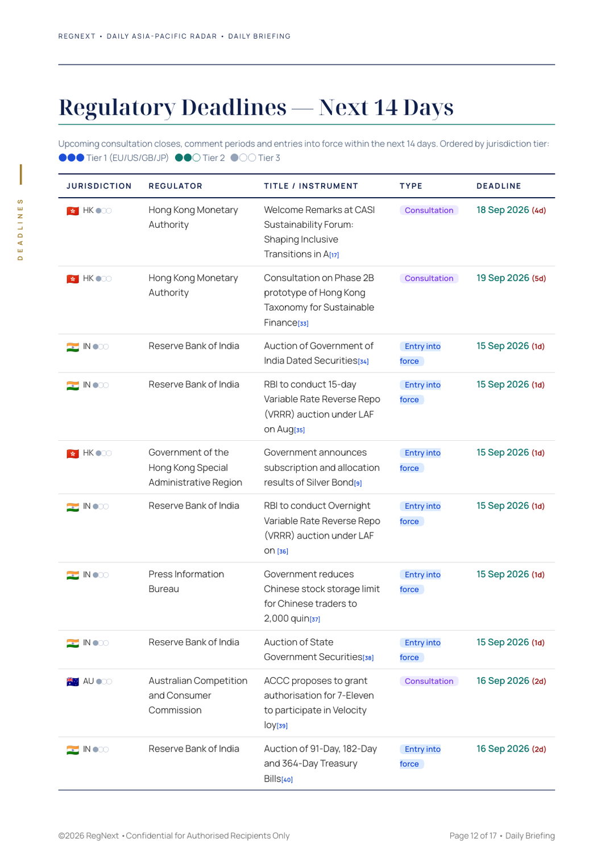Click the grey Tier 3 legend dots
614x868 pixels.
coord(243,158)
